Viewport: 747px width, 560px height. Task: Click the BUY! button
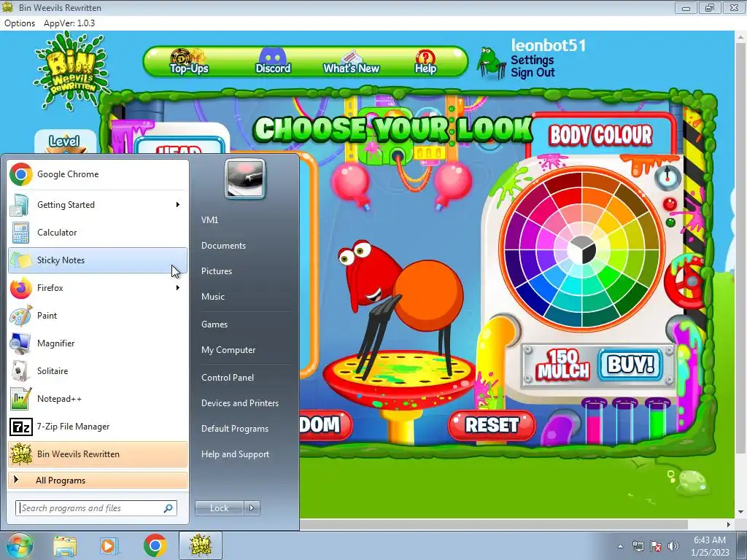tap(630, 365)
